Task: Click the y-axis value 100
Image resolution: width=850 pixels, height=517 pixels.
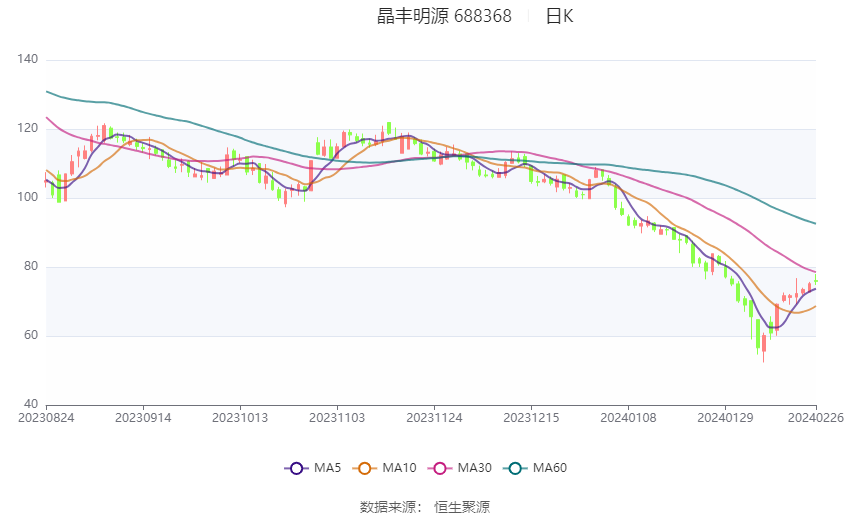Action: [x=28, y=197]
